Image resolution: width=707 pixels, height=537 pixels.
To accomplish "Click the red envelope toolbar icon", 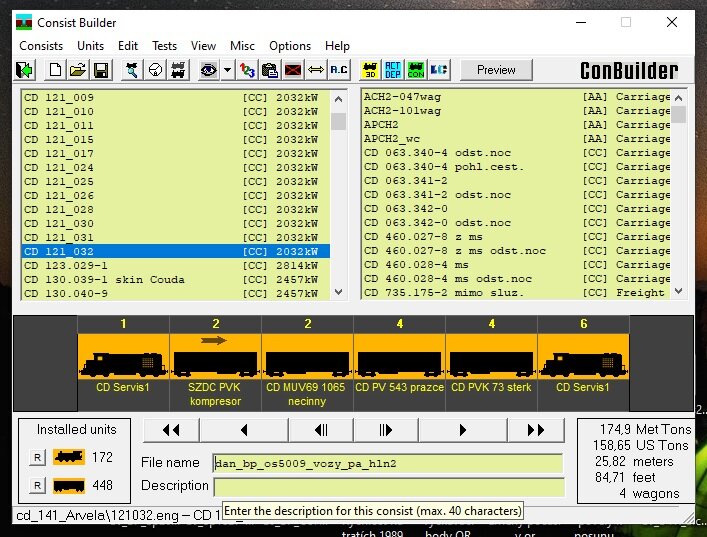I will [293, 70].
